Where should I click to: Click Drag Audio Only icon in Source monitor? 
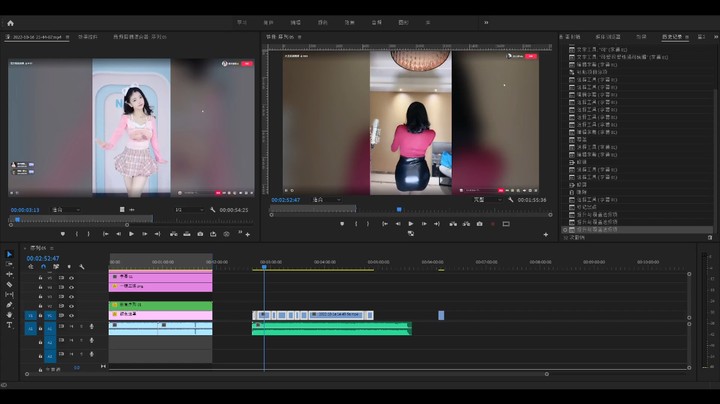coord(132,210)
